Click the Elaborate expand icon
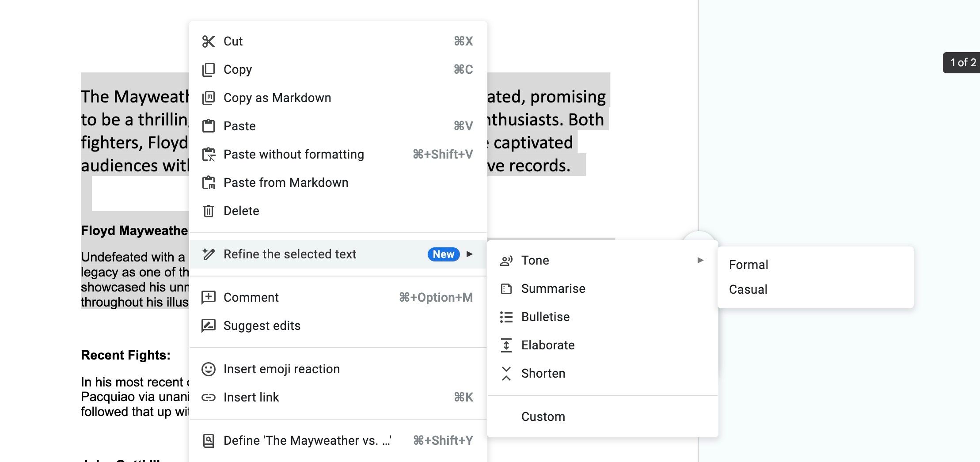The height and width of the screenshot is (462, 980). click(506, 345)
